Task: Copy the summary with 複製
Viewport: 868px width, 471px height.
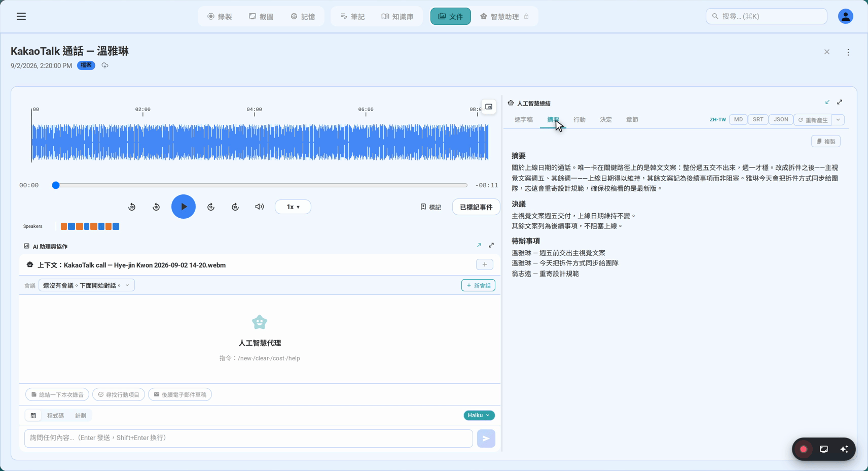Action: (x=826, y=141)
